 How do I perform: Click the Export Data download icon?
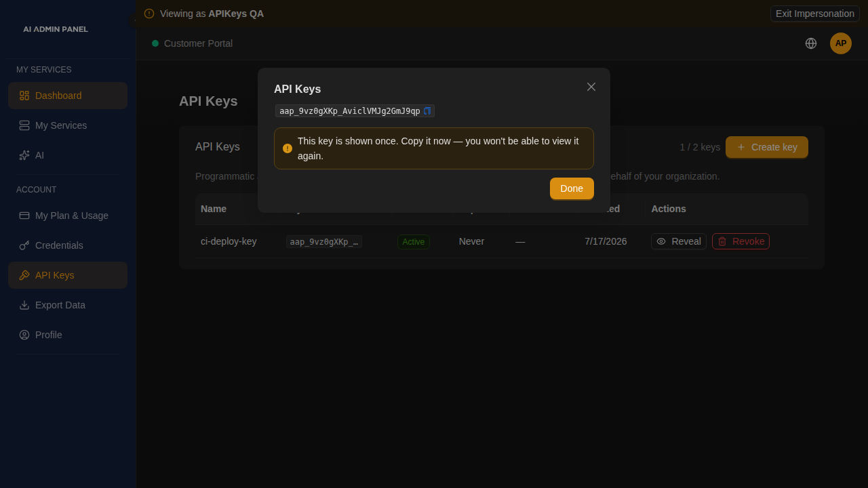point(24,305)
